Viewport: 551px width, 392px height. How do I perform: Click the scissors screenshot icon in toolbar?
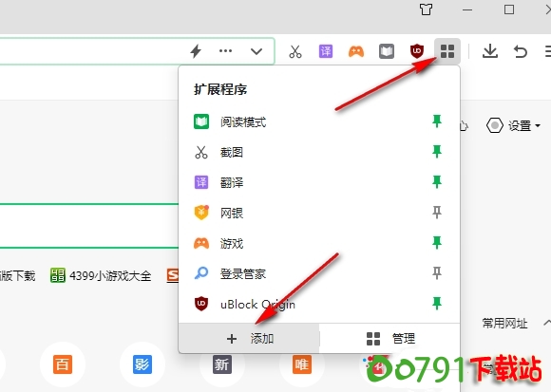[x=295, y=51]
